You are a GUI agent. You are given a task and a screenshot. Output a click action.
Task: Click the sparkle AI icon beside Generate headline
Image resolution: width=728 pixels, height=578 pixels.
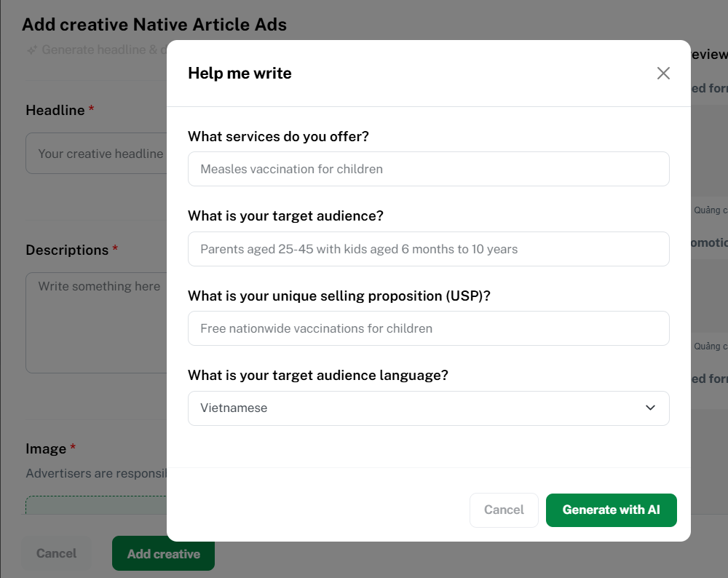[x=31, y=50]
